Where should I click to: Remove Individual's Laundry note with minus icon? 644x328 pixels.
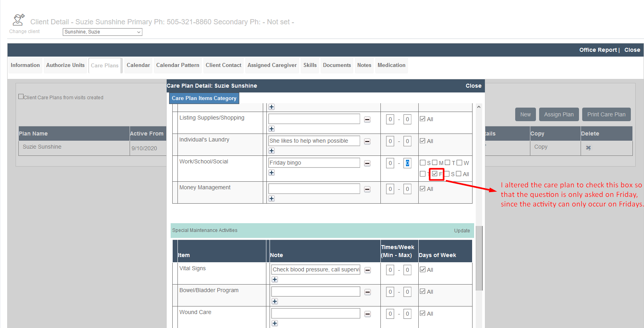[367, 141]
